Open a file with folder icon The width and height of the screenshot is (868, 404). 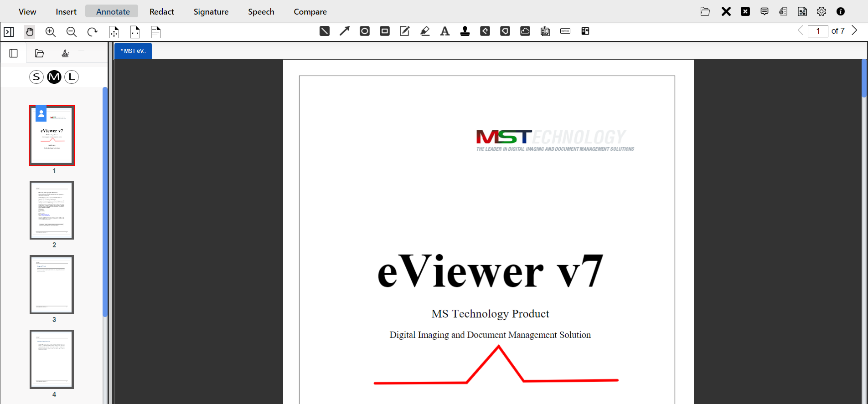705,11
